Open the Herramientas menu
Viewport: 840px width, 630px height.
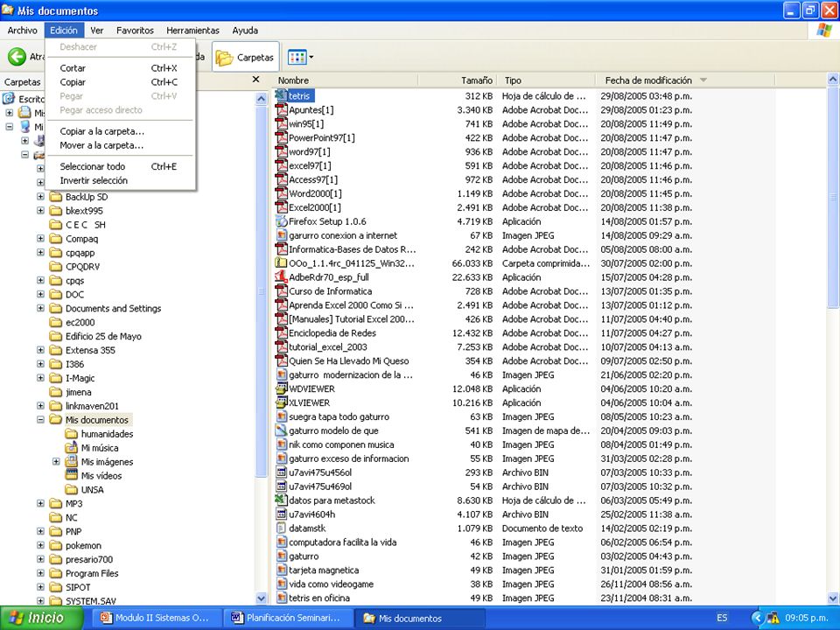coord(192,31)
